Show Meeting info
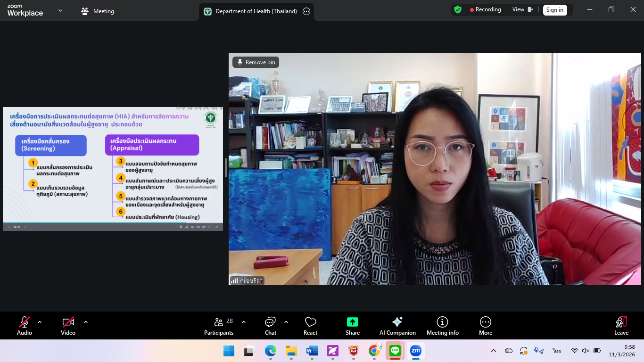This screenshot has width=644, height=362. click(x=442, y=325)
